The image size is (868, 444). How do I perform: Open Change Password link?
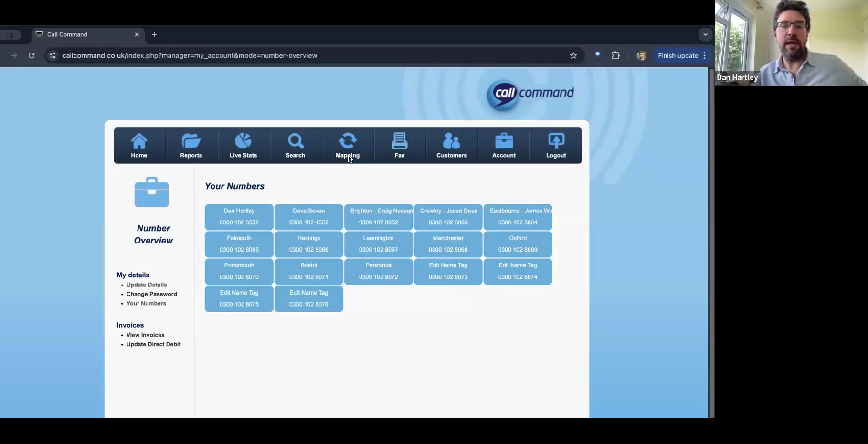click(151, 294)
